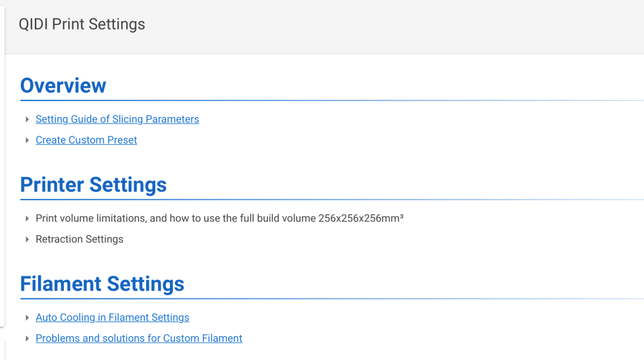Click the Overview section heading
Image resolution: width=644 pixels, height=360 pixels.
[63, 86]
